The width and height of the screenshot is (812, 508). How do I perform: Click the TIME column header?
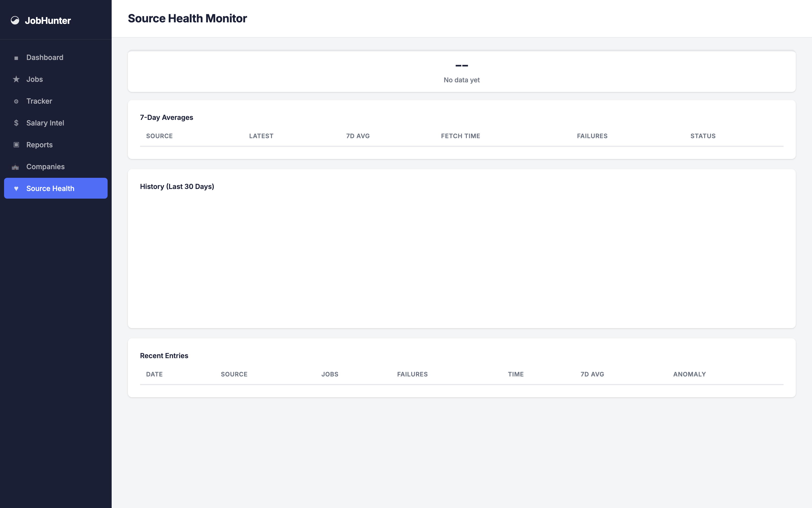515,374
